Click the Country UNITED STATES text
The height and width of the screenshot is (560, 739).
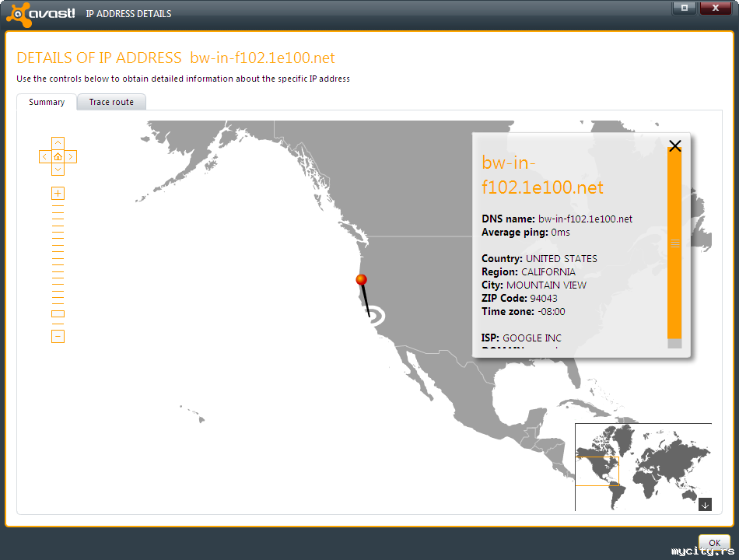(539, 259)
